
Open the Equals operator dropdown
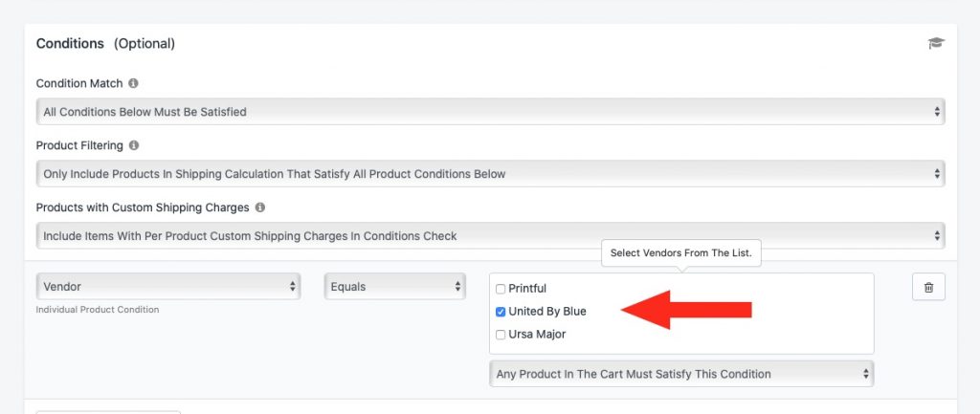[x=394, y=287]
